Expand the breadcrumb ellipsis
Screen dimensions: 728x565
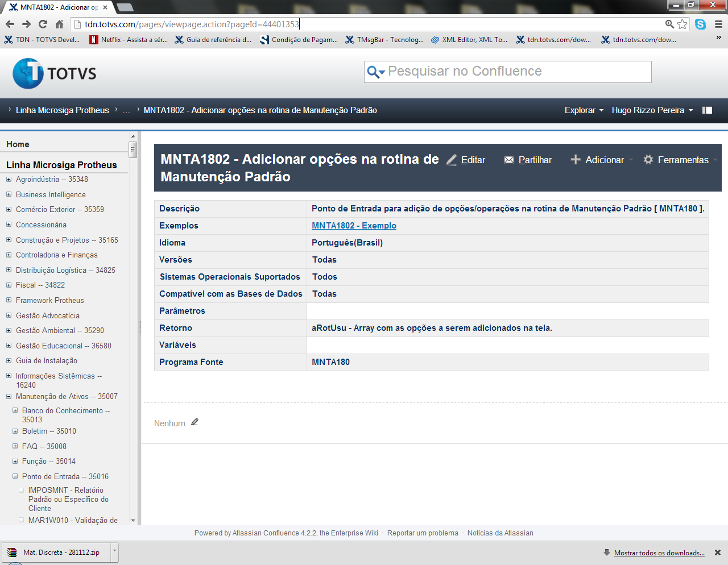coord(126,110)
